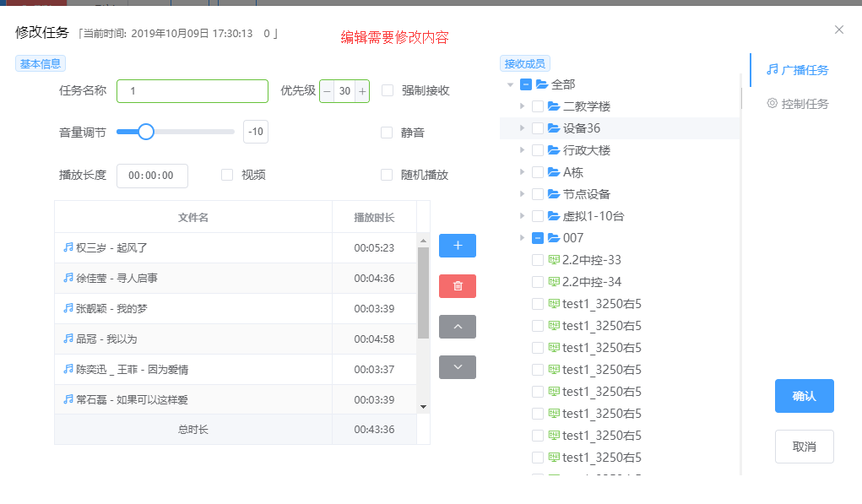Click the move-down arrow button
The image size is (862, 504).
pos(458,367)
